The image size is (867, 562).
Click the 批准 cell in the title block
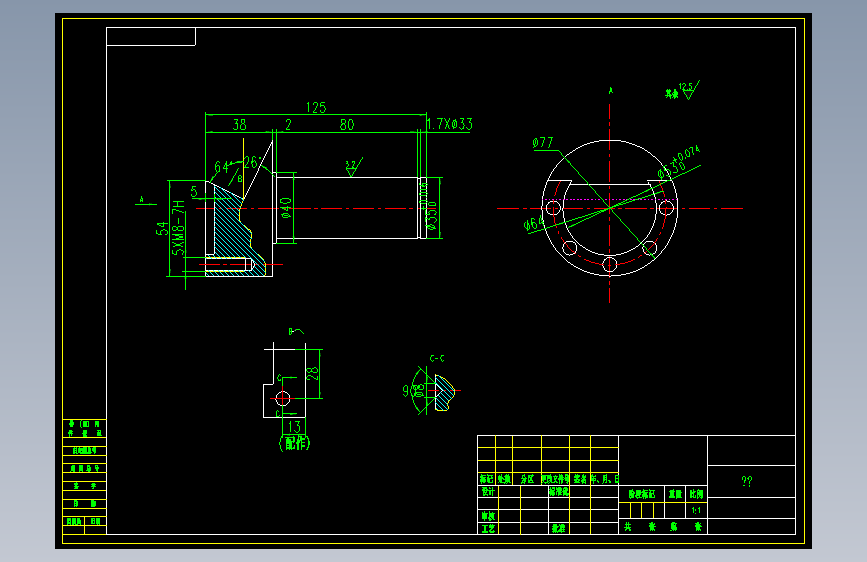[x=558, y=528]
